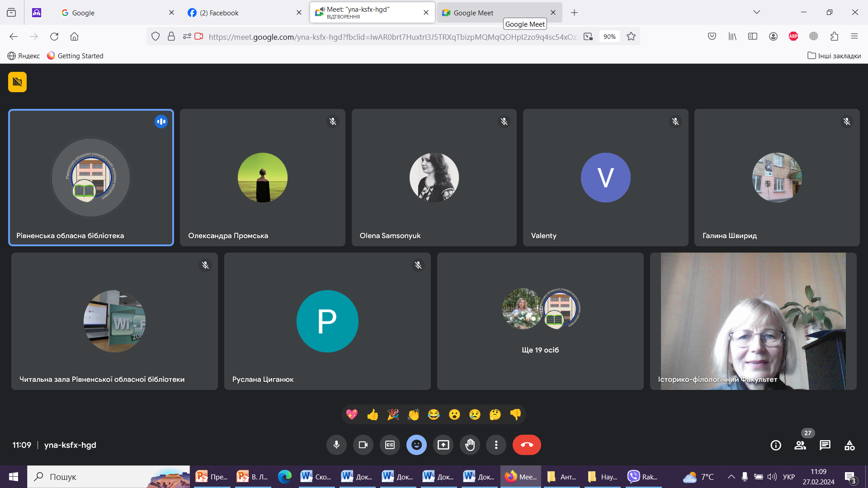Raise hand using the hand icon

click(x=470, y=445)
